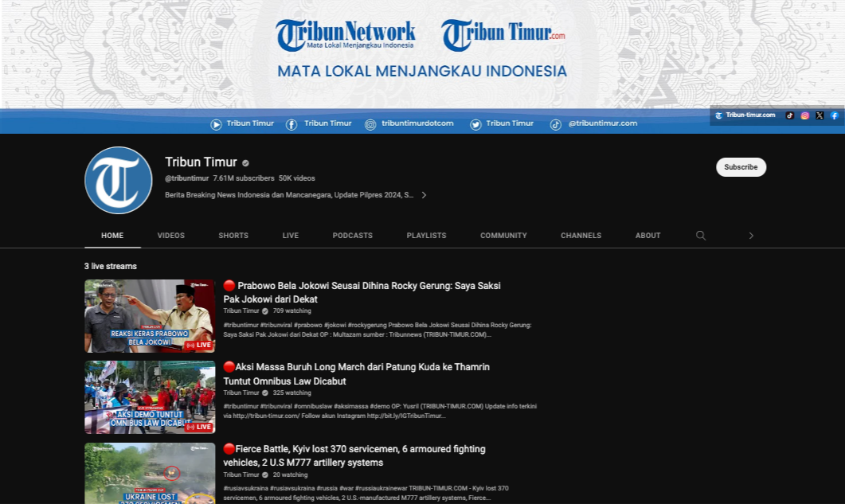Open the Ukraine Lost servicemen thumbnail
Image resolution: width=845 pixels, height=504 pixels.
(x=150, y=473)
